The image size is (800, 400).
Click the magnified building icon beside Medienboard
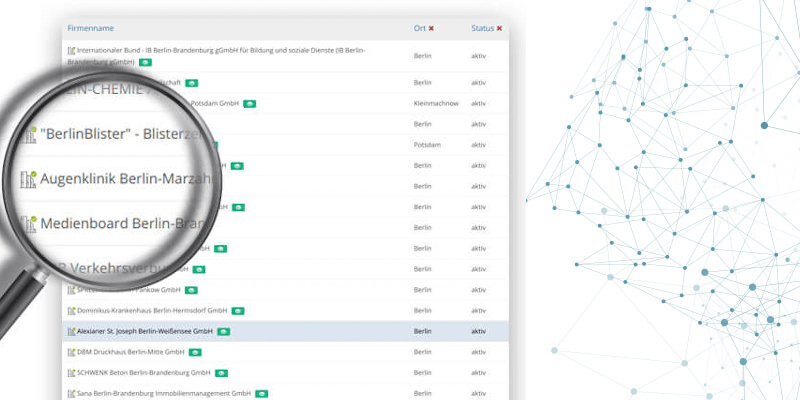(x=28, y=224)
